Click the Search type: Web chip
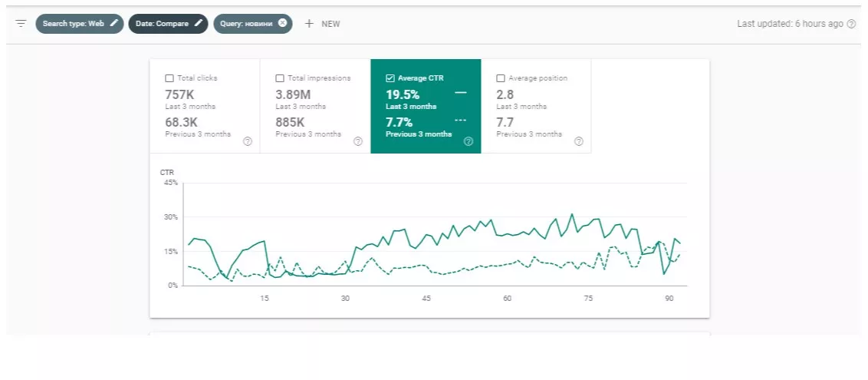Viewport: 868px width, 380px height. [79, 23]
